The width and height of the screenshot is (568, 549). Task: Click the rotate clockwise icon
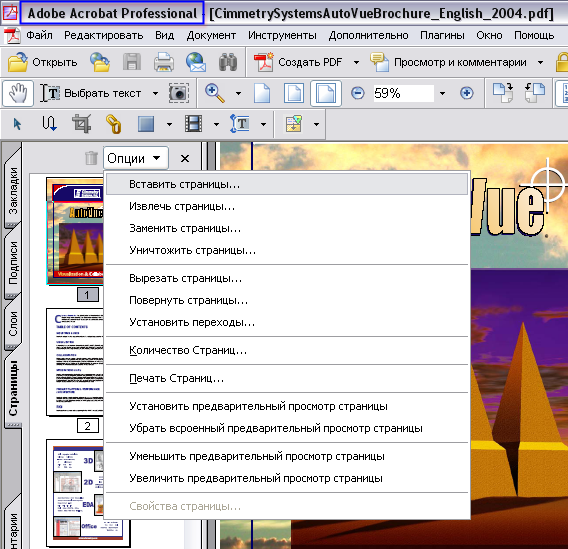point(503,93)
